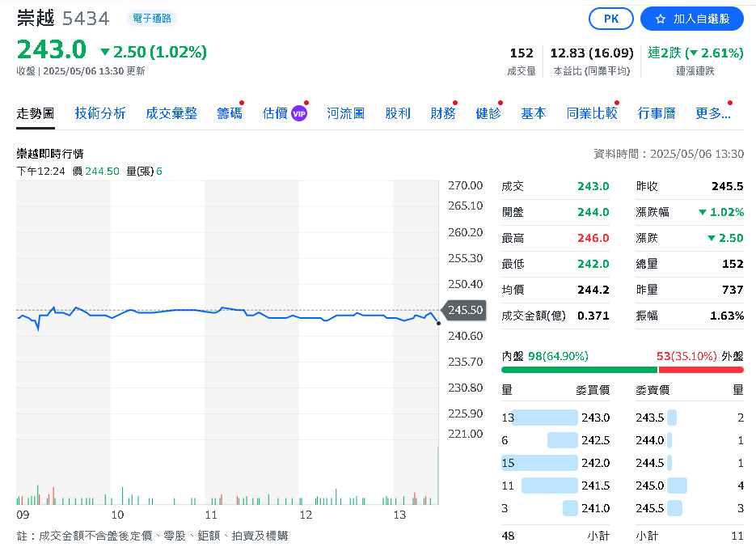Open the 成交彙整 tab
756x547 pixels.
[171, 113]
